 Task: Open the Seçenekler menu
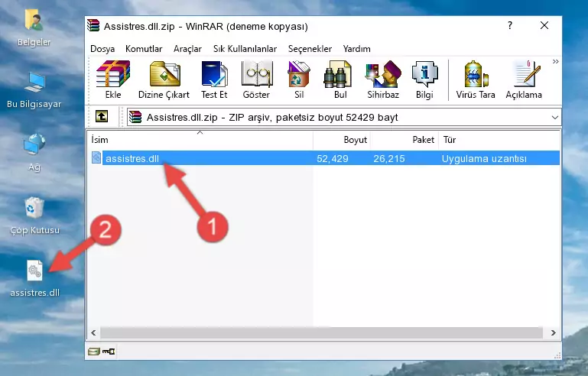[x=310, y=49]
